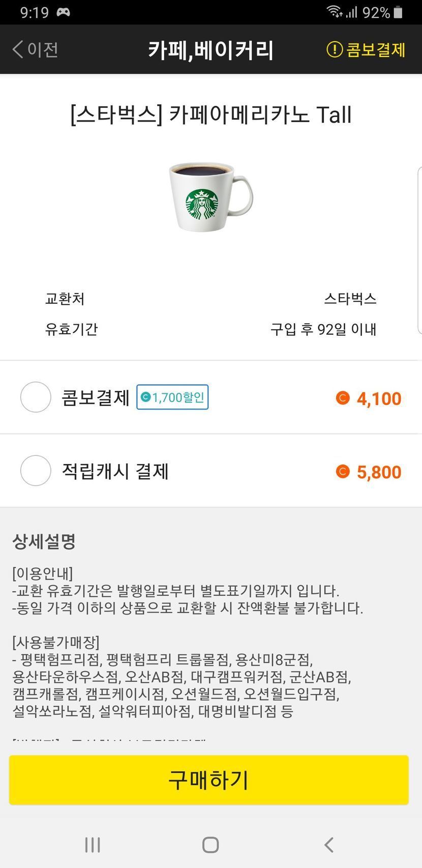Tap the battery icon in status bar
Screen dimensions: 422x868
(398, 12)
